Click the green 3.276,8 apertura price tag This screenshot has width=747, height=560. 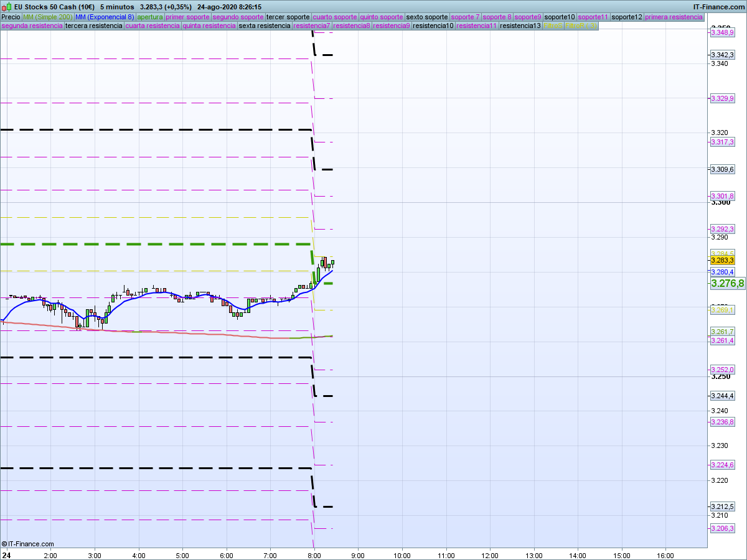coord(727,284)
